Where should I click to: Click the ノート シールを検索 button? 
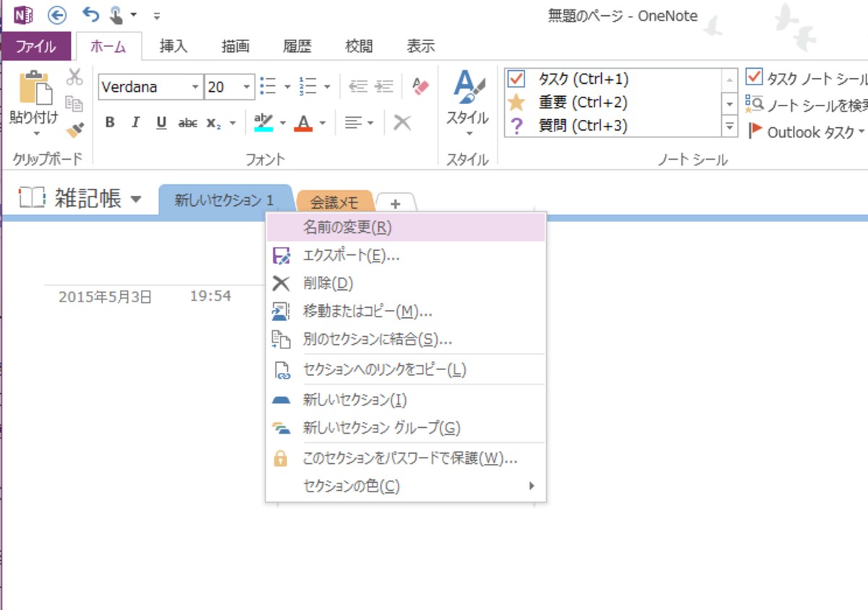pos(806,105)
